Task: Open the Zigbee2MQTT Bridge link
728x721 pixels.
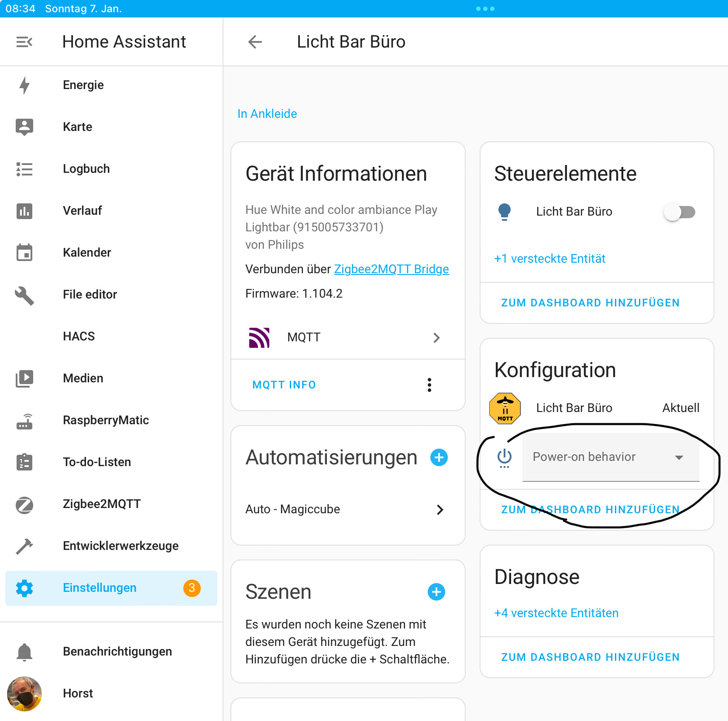Action: point(391,269)
